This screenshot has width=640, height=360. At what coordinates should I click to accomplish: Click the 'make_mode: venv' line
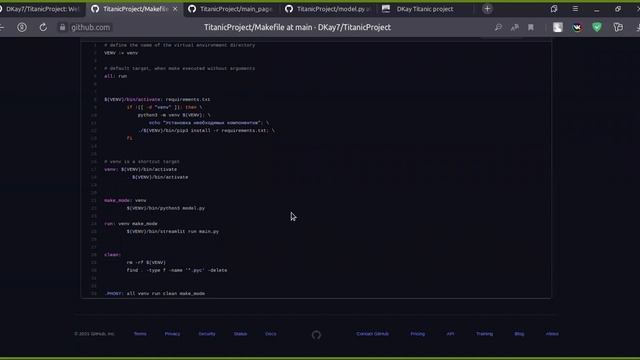click(x=125, y=200)
